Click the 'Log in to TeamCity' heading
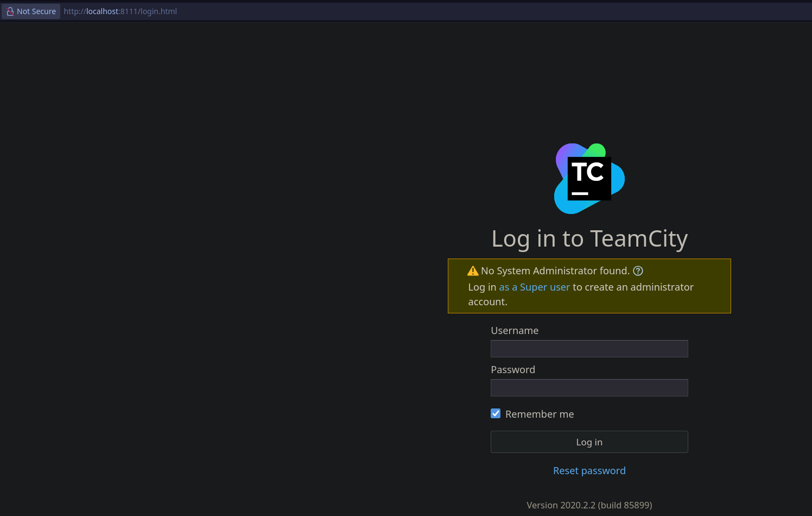The width and height of the screenshot is (812, 516). click(589, 239)
